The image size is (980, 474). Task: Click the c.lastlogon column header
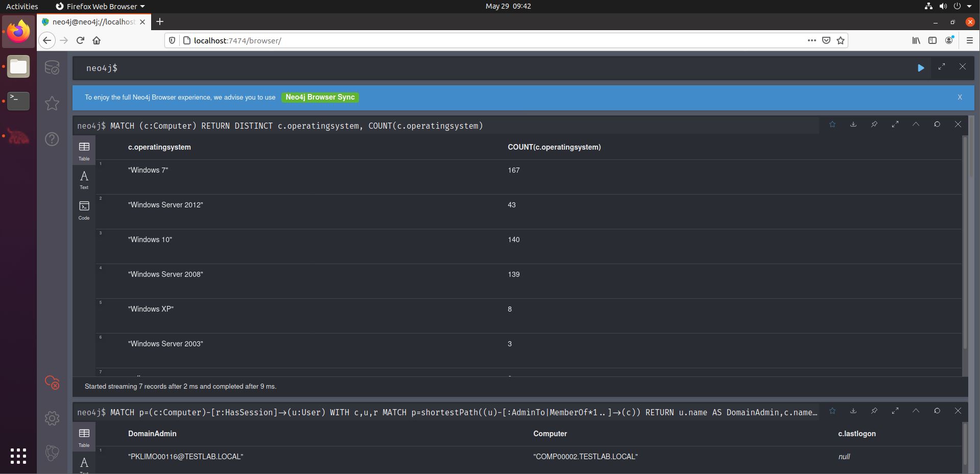point(857,434)
